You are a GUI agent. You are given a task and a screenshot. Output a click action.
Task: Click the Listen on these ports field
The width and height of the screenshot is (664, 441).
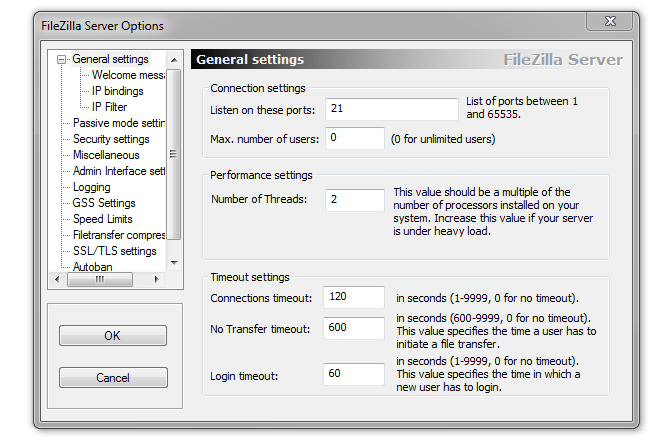point(392,109)
